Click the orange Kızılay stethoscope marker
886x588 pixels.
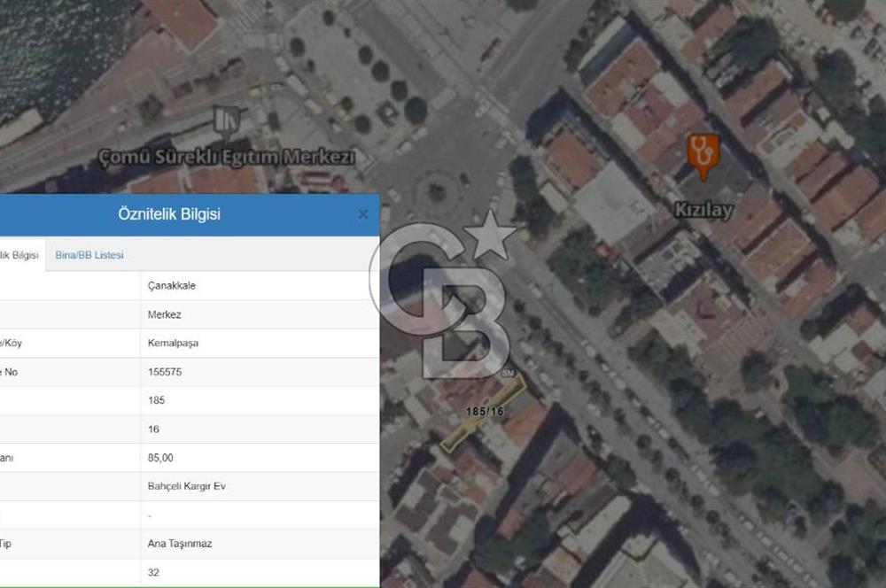703,154
